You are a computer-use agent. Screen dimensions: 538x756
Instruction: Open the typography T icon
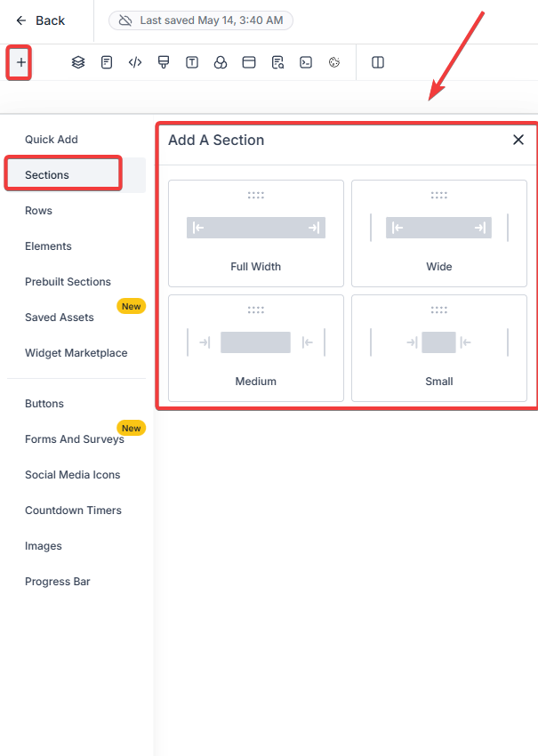[x=192, y=62]
